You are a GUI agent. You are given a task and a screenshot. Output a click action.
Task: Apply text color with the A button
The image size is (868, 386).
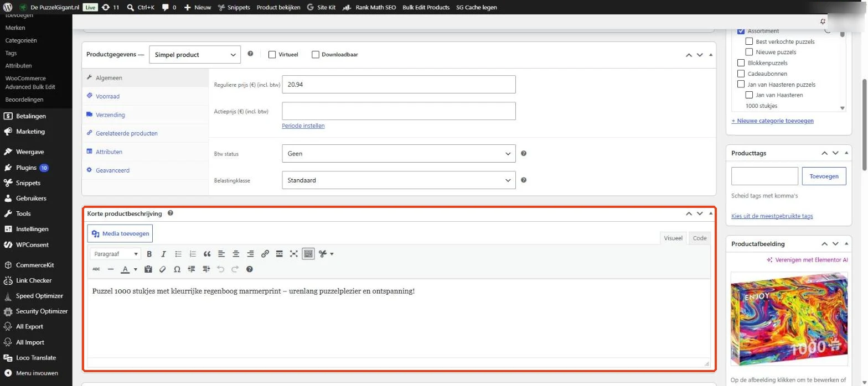click(x=125, y=269)
